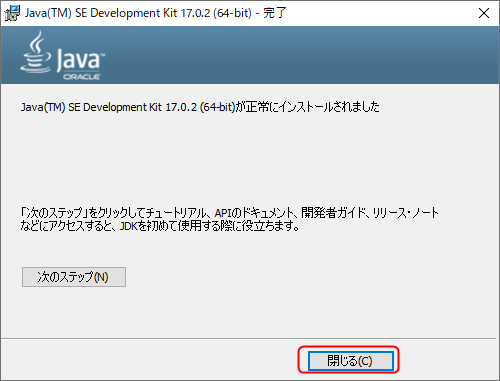Click the 閉じる(C) button
This screenshot has height=381, width=500.
pos(350,361)
